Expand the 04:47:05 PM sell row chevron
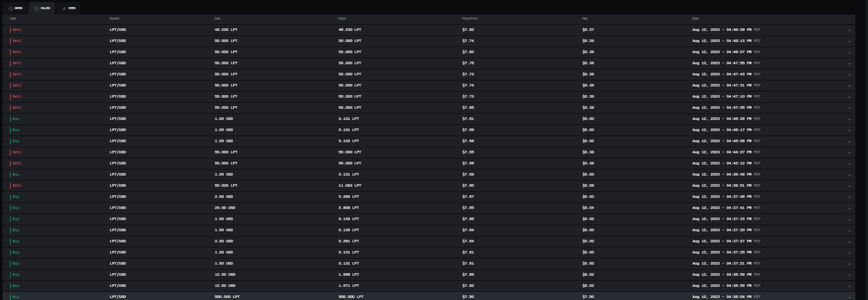This screenshot has height=300, width=868. 849,108
